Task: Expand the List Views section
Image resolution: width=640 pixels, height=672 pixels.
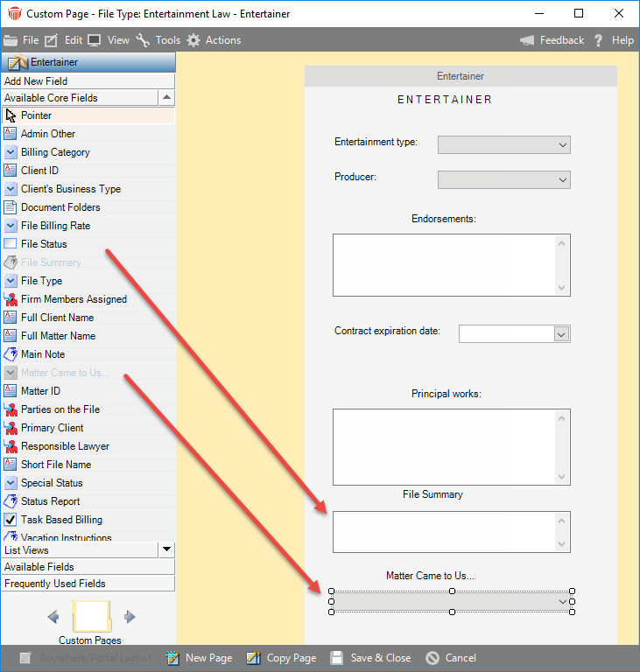Action: tap(166, 549)
